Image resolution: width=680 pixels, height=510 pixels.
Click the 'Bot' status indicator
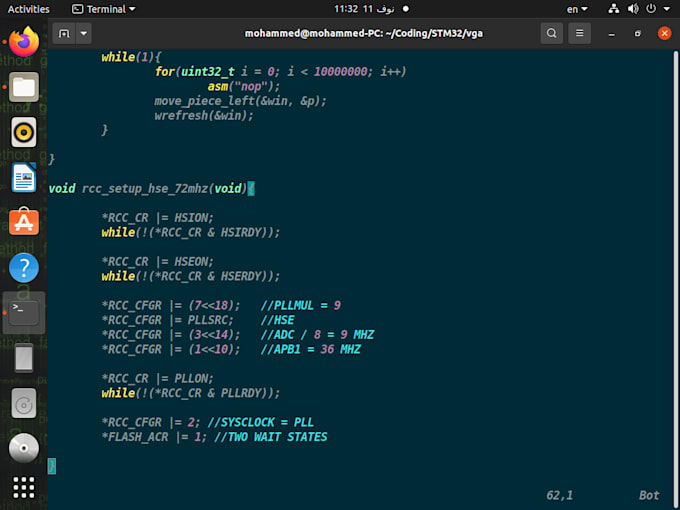[x=649, y=495]
